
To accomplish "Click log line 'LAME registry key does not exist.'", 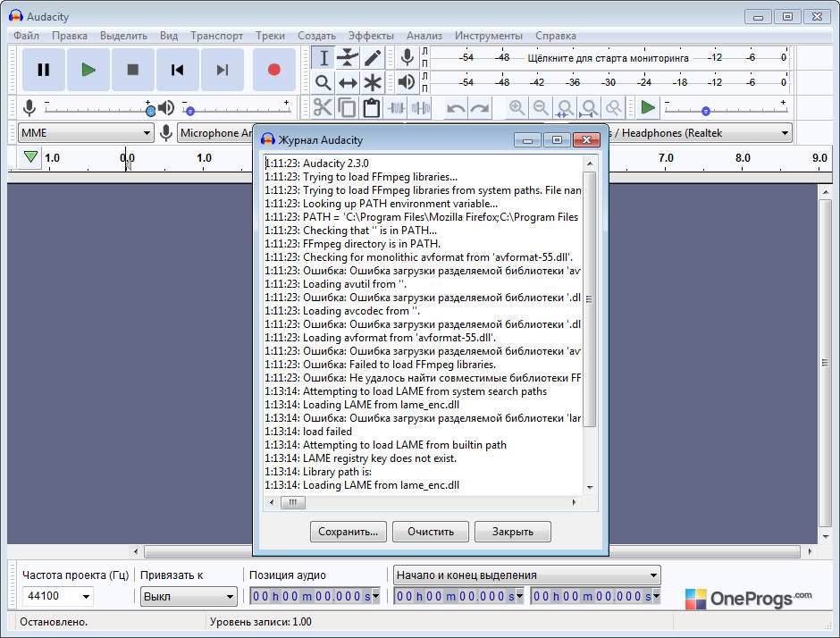I will (x=380, y=458).
